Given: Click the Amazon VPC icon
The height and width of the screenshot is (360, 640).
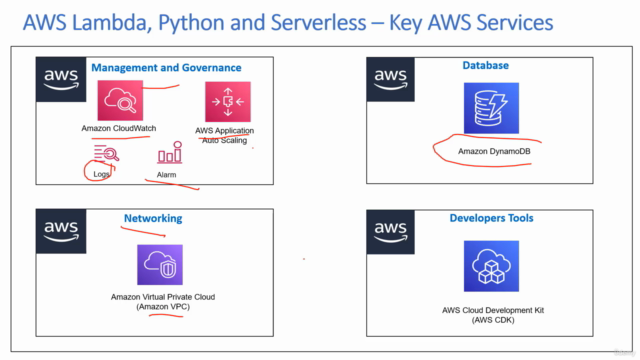Looking at the screenshot, I should [x=160, y=264].
